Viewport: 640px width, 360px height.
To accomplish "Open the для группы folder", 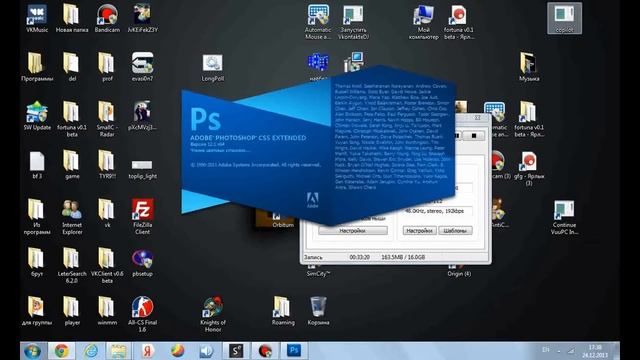I will click(x=37, y=311).
